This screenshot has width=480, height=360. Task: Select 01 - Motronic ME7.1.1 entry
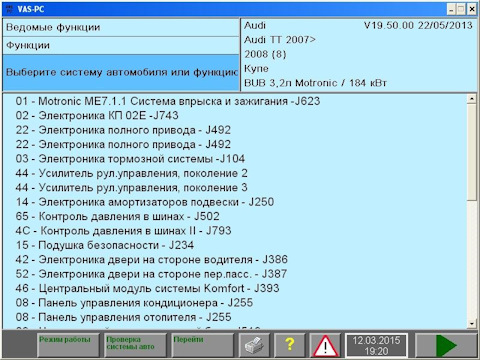[168, 101]
